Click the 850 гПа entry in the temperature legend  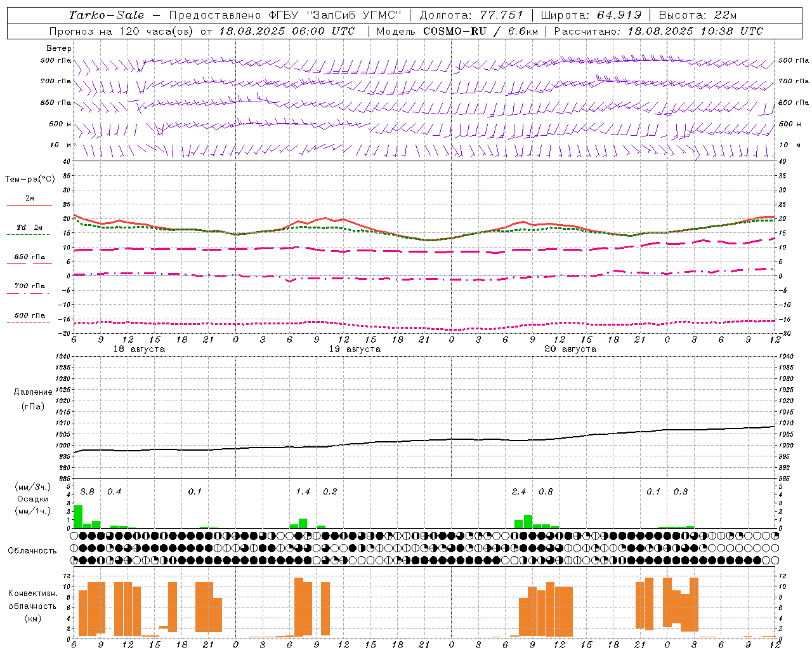tap(30, 257)
